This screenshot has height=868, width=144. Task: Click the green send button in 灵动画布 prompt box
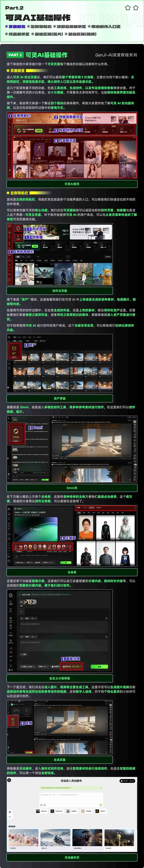click(x=101, y=805)
